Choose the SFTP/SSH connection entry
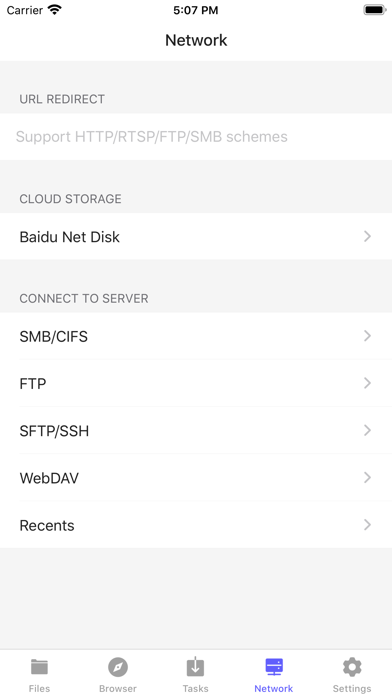Screen dimensions: 392x696 pyautogui.click(x=196, y=430)
